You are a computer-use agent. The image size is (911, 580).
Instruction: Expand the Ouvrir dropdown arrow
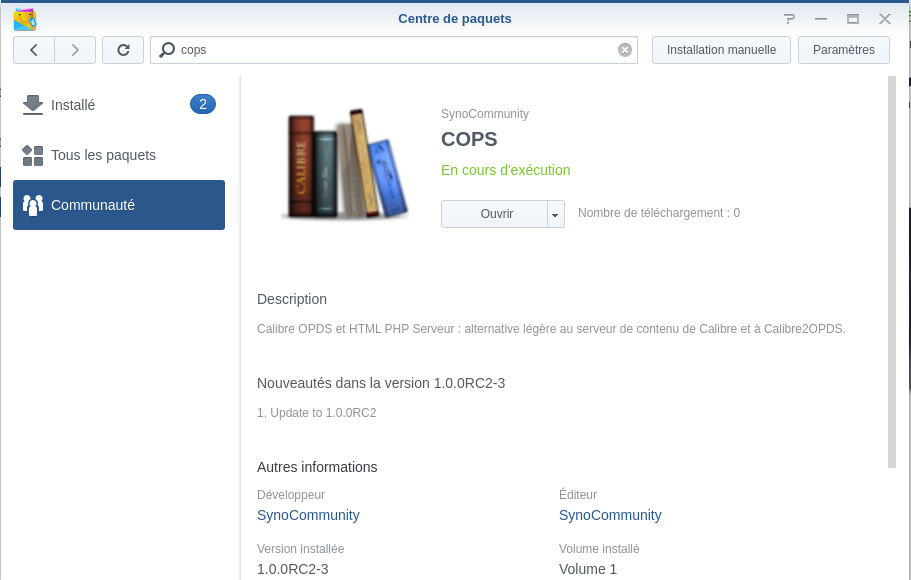click(556, 214)
